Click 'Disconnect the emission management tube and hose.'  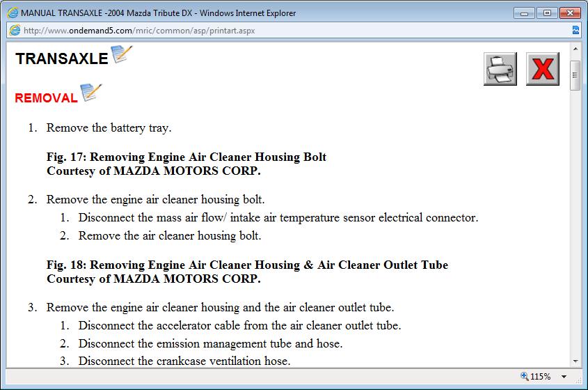210,343
